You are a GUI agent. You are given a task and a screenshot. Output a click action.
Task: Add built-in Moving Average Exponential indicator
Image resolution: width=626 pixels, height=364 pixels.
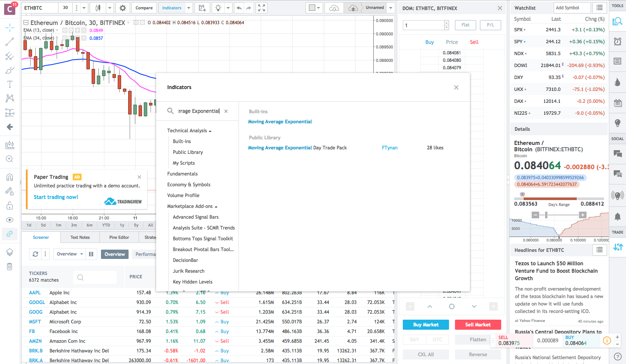280,122
